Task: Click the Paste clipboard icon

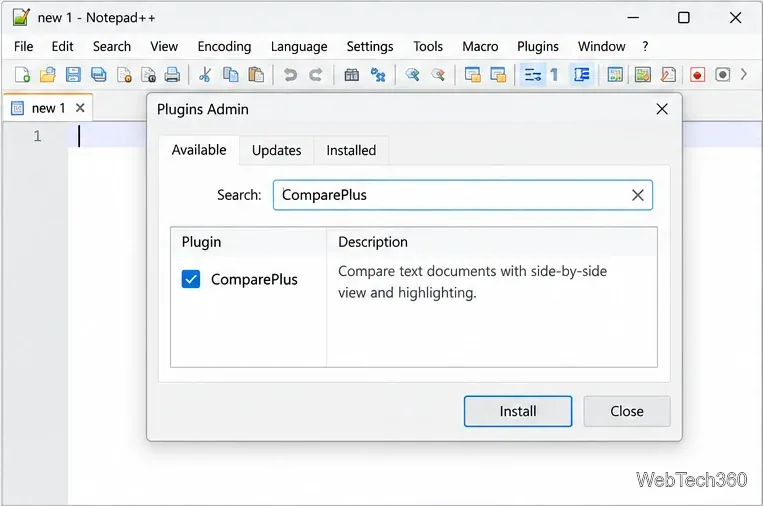Action: (255, 74)
